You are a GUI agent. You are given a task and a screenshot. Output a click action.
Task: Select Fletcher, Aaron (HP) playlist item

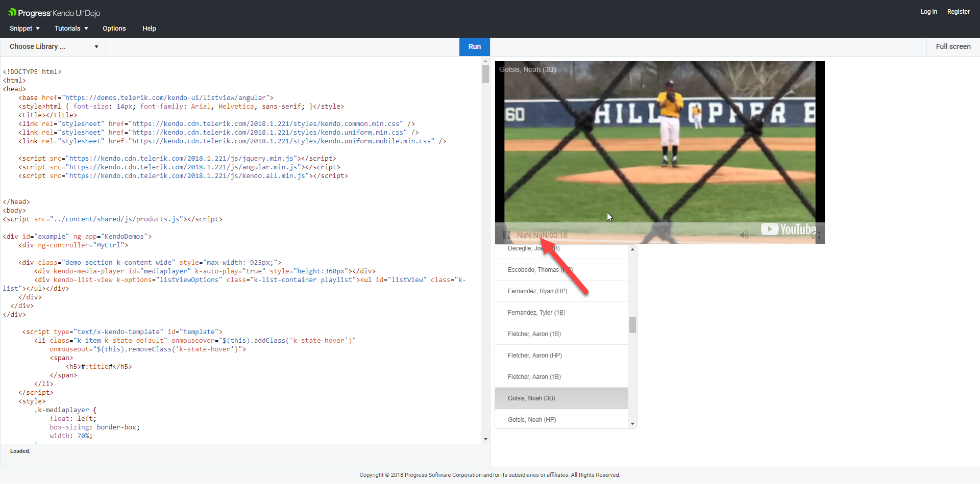coord(561,355)
